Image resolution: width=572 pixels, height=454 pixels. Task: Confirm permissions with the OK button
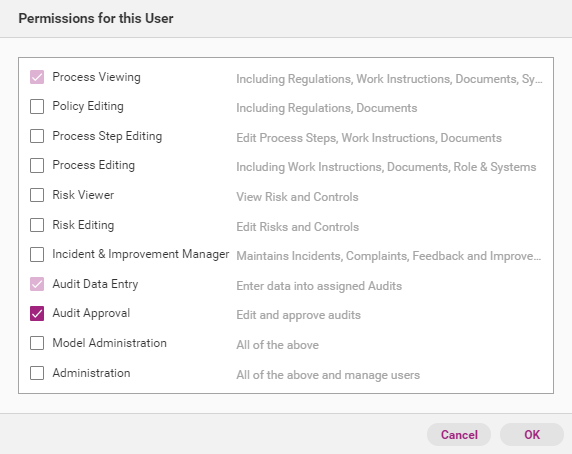532,434
